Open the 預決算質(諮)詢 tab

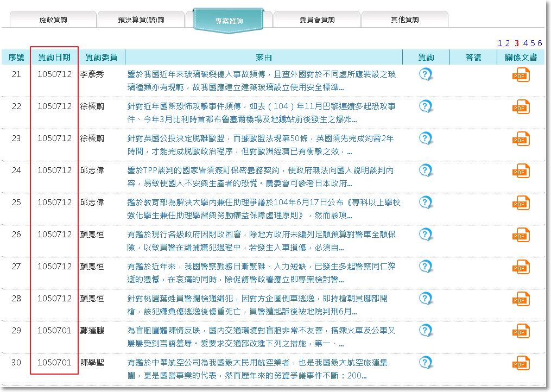(141, 20)
